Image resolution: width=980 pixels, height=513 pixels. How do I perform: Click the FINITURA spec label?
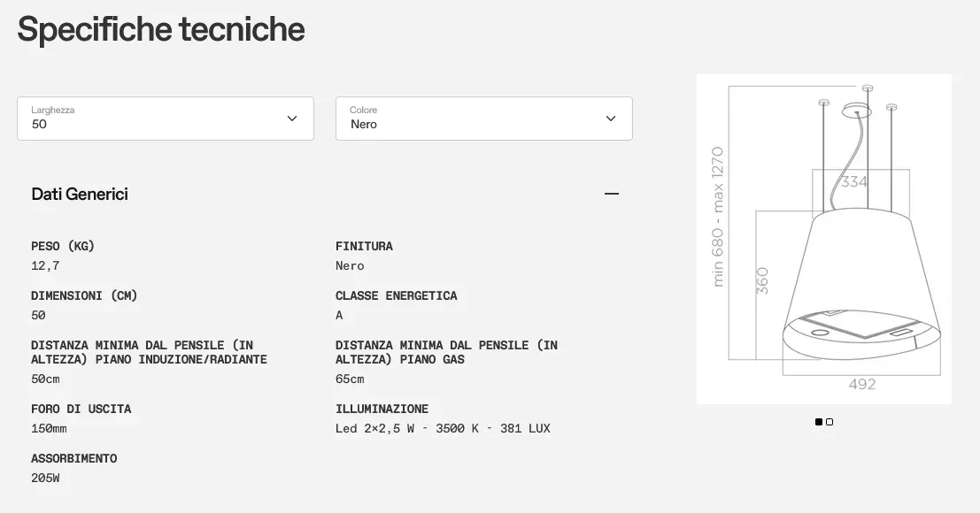[x=364, y=246]
